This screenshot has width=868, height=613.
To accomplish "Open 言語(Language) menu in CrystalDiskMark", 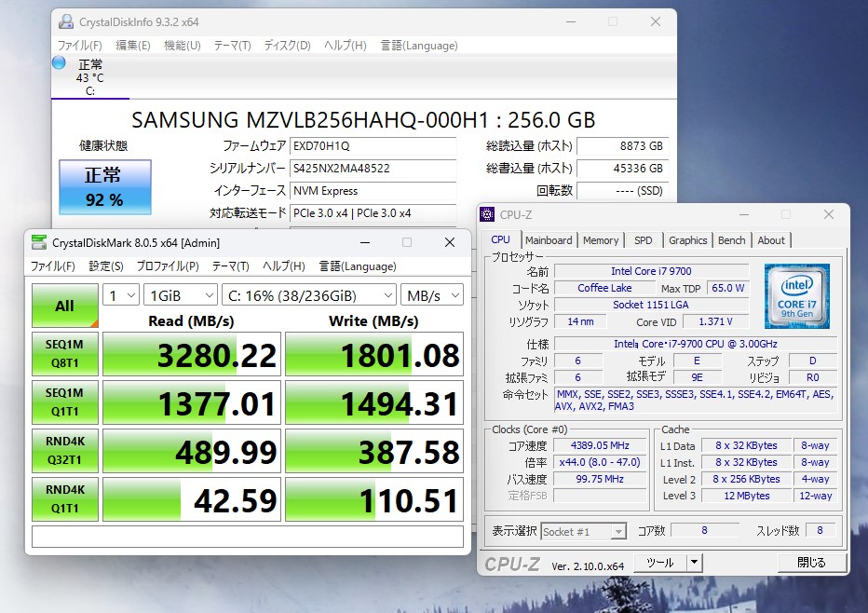I will (358, 266).
